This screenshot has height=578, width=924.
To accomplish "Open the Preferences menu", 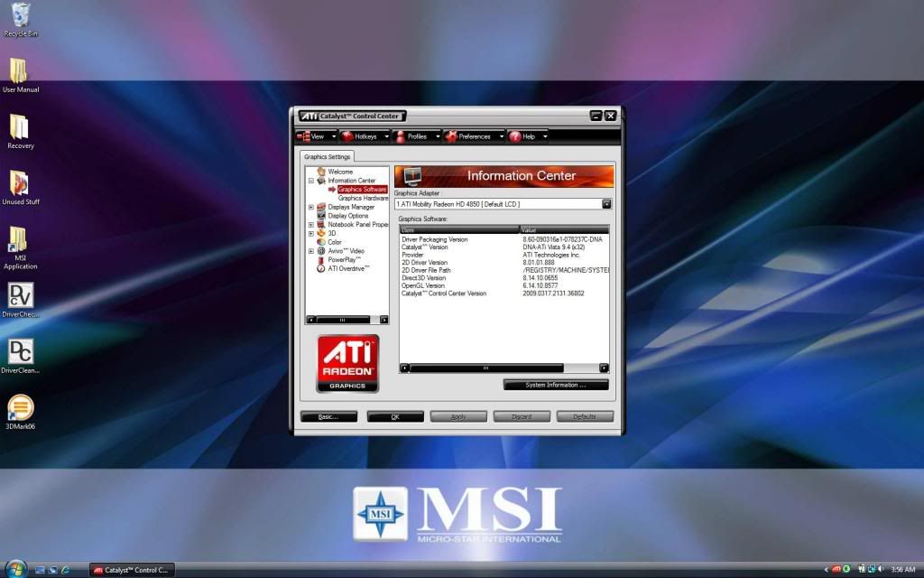I will coord(475,136).
